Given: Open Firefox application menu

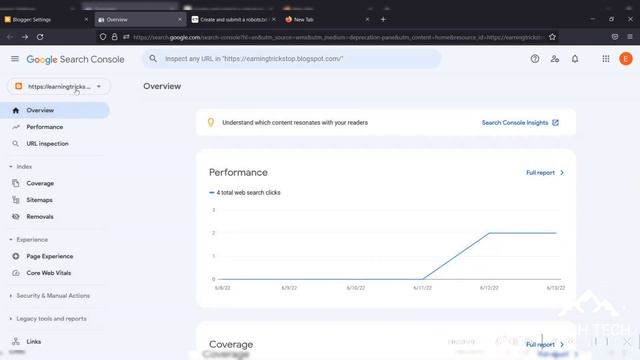Looking at the screenshot, I should point(630,37).
